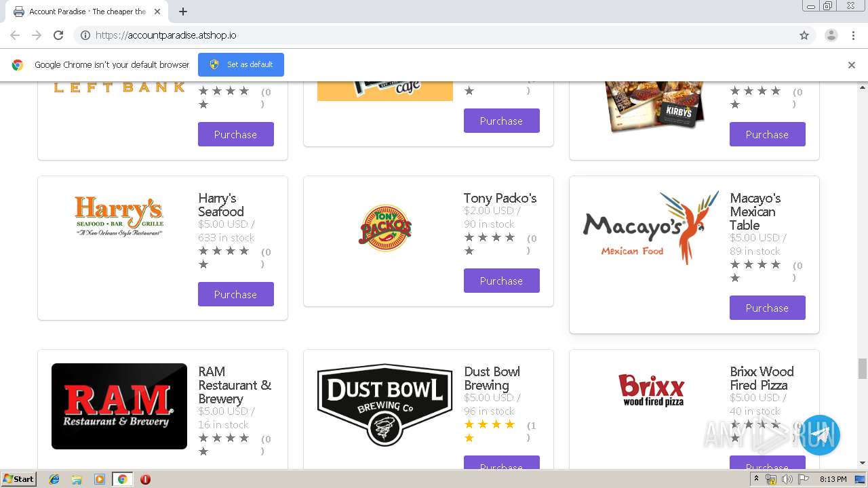Open Dust Bowl Brewing Co logo
This screenshot has height=488, width=868.
[x=385, y=405]
